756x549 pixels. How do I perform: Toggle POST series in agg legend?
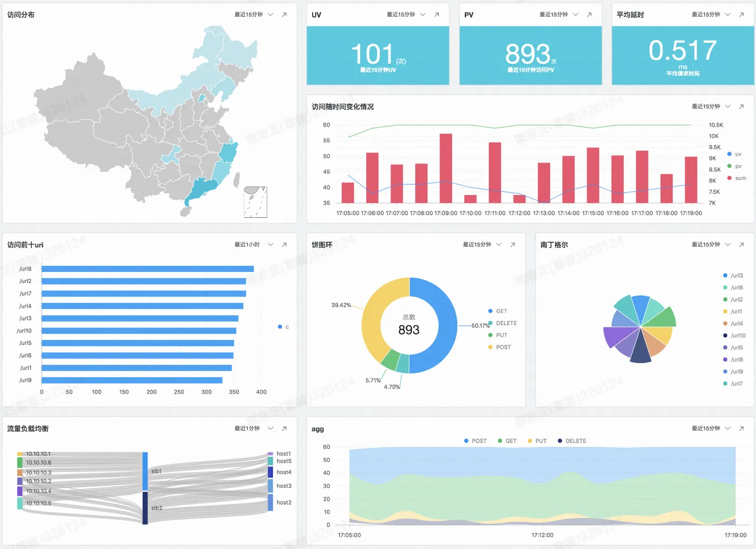click(475, 441)
